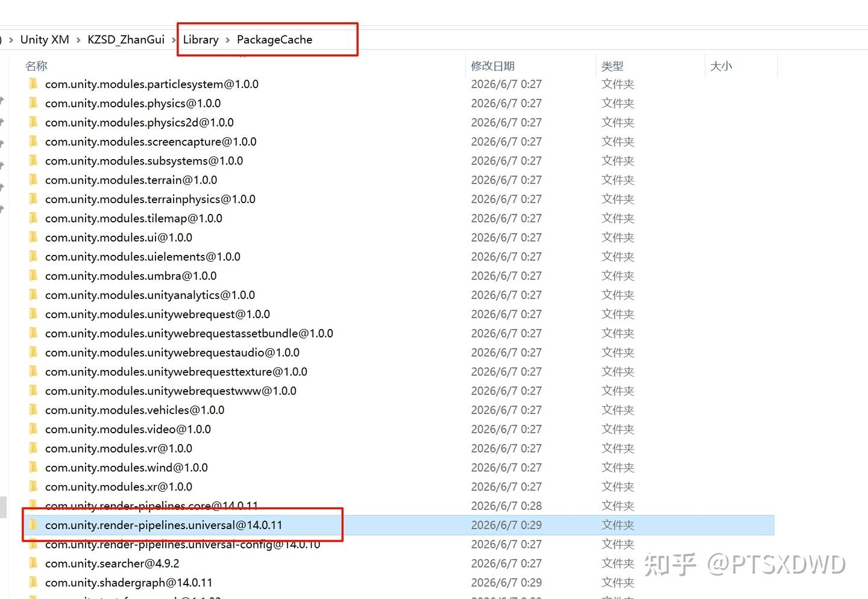Click the modified date of com.unity.modules.subsystems@1.0.0
The width and height of the screenshot is (868, 599).
(x=506, y=161)
